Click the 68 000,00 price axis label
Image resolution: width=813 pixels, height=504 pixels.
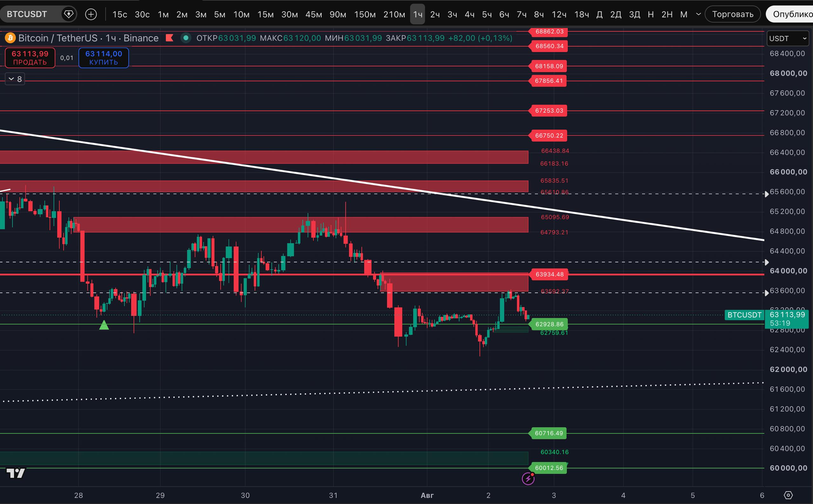tap(788, 73)
